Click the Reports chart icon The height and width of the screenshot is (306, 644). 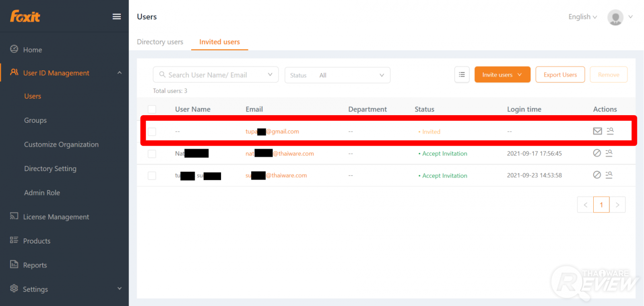point(14,265)
